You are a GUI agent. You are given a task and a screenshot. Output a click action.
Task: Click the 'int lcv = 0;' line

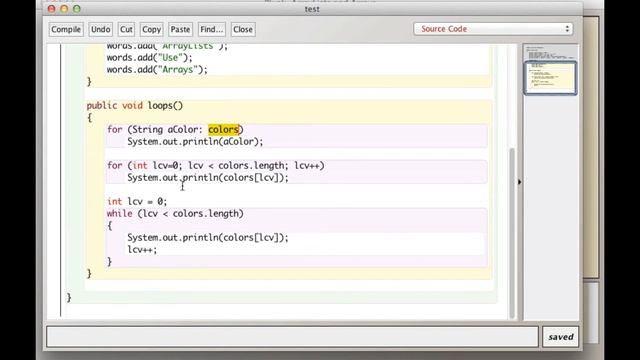[137, 202]
